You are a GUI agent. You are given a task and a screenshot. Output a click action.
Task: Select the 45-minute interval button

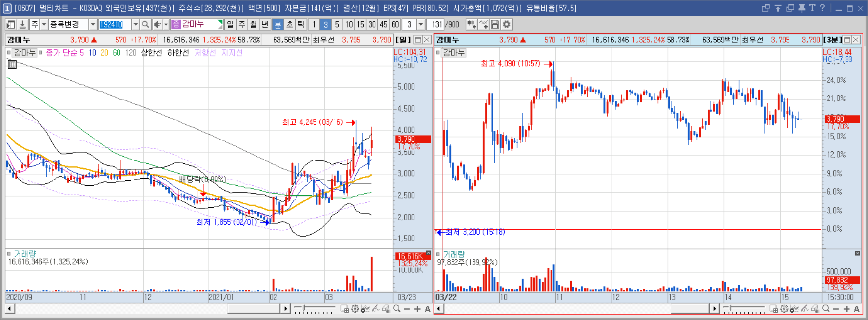point(383,24)
